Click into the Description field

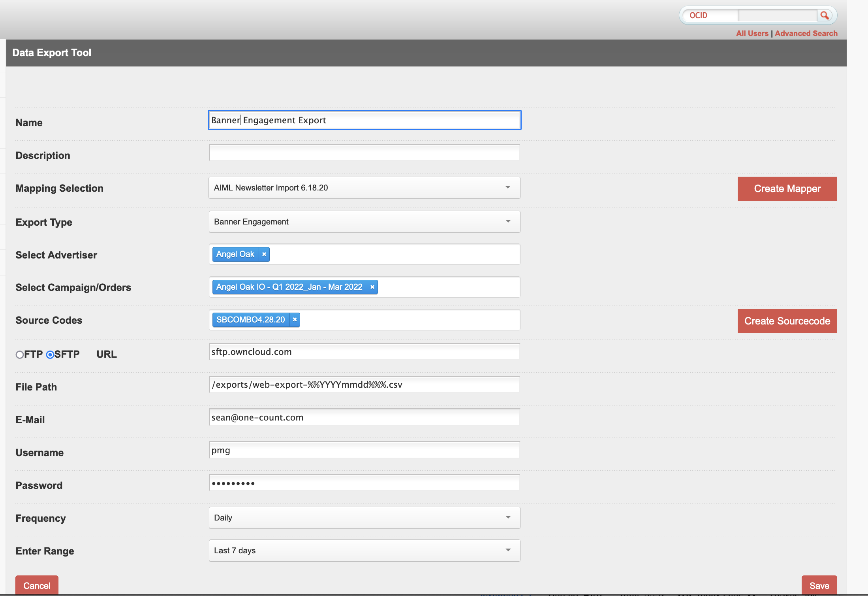(x=364, y=153)
